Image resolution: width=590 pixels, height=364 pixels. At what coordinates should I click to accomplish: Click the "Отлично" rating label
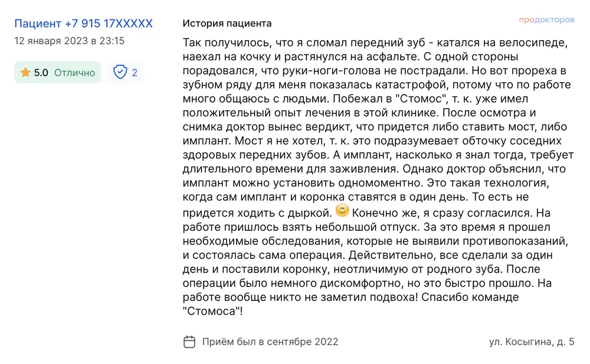(74, 73)
